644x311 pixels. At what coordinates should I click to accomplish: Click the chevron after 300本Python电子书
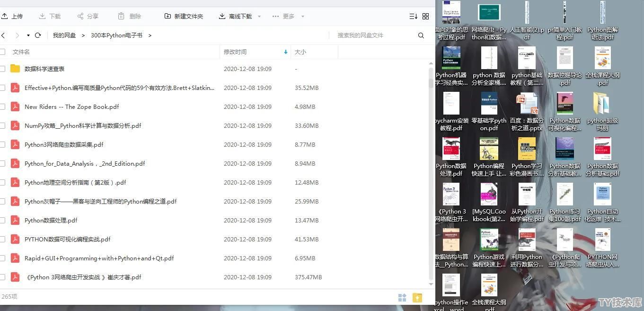tap(150, 36)
